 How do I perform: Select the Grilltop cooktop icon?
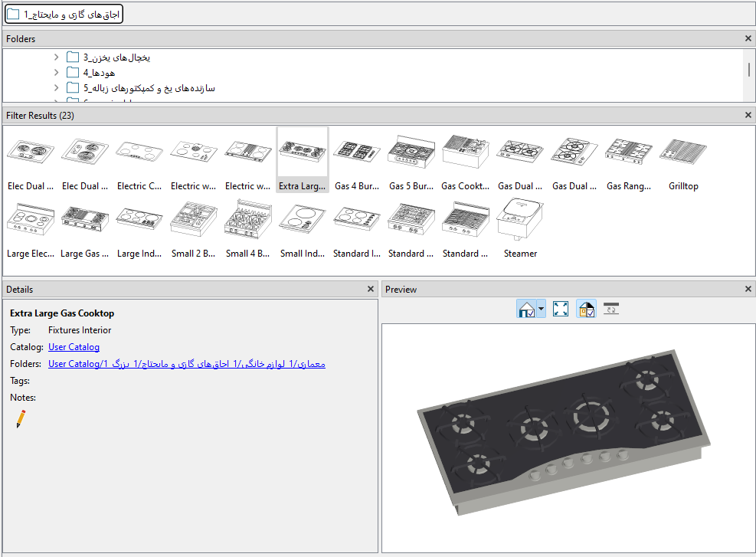pyautogui.click(x=683, y=161)
